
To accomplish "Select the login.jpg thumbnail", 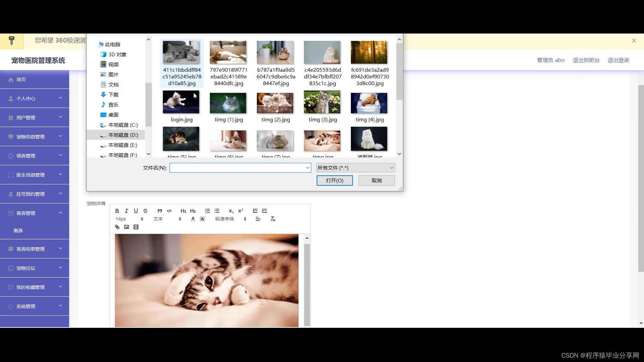I will 181,103.
